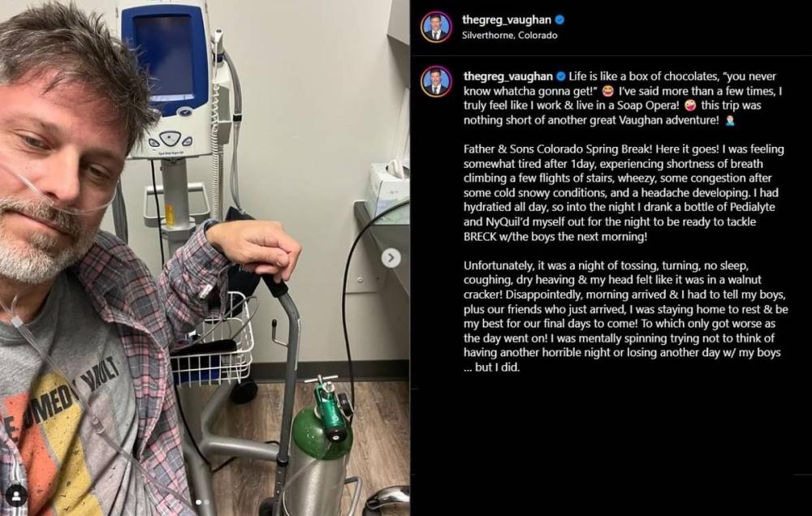Click the verified badge in the post header
Viewport: 812px width, 516px height.
tap(559, 20)
